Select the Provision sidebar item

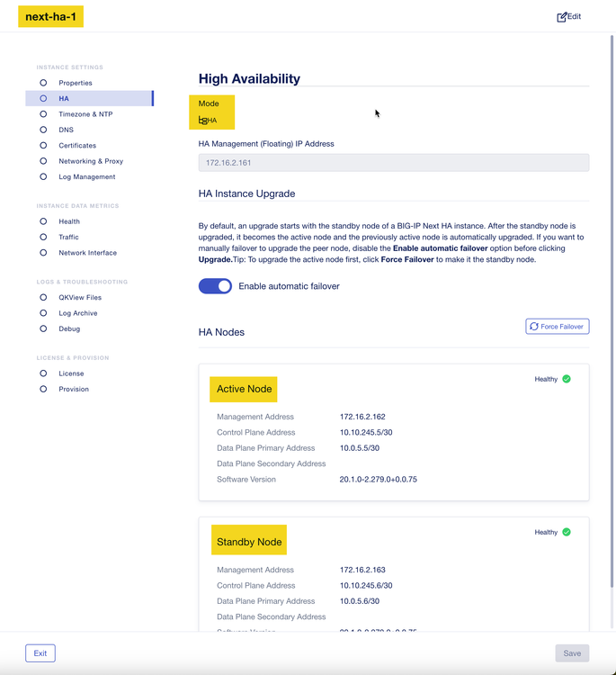tap(74, 389)
